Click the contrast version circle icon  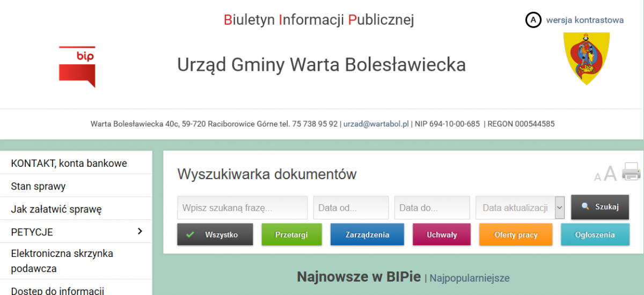point(533,20)
